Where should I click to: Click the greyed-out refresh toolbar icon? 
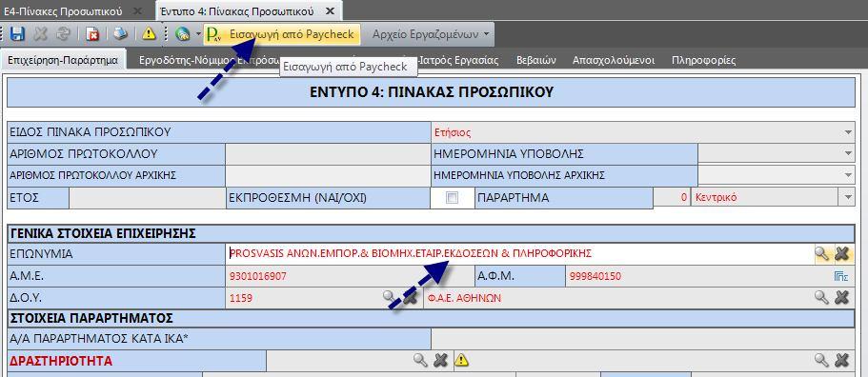click(63, 34)
